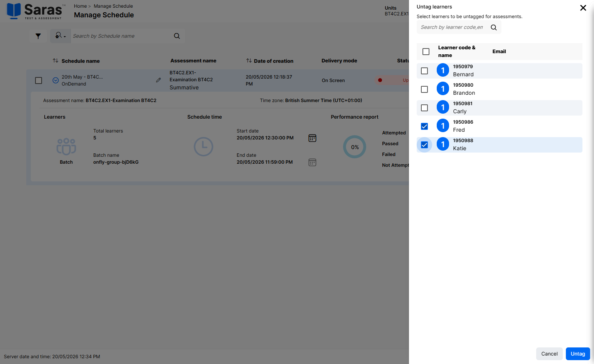Click the schedule search magnifier icon

tap(177, 36)
